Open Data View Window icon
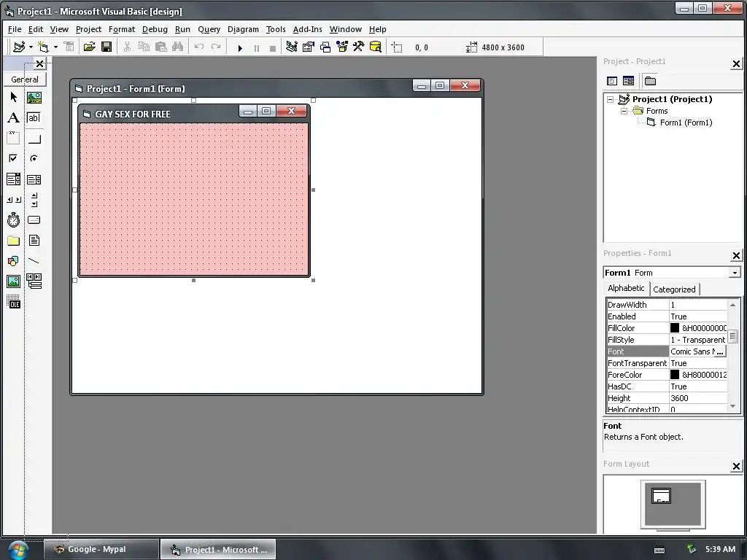The width and height of the screenshot is (747, 560). [376, 47]
